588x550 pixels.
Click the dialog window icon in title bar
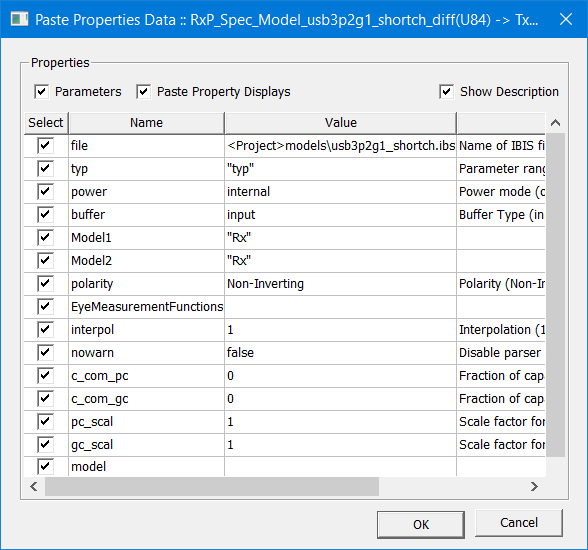point(20,19)
